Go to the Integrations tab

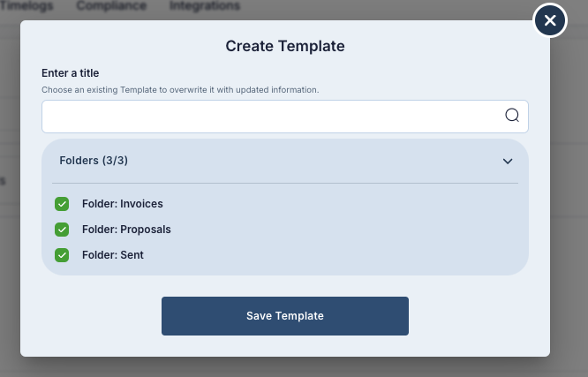pyautogui.click(x=204, y=5)
